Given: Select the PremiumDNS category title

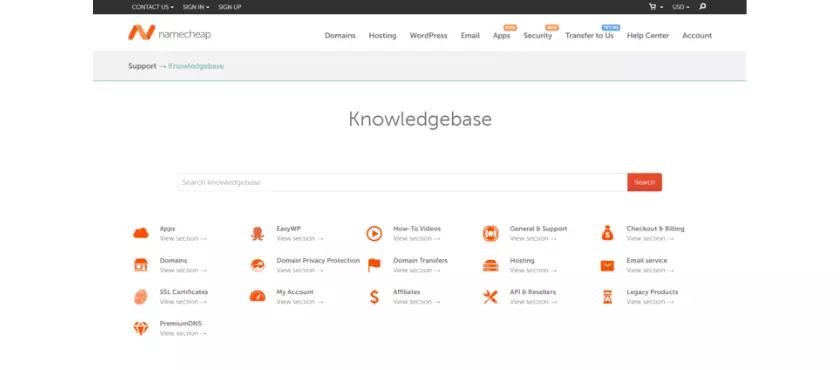Looking at the screenshot, I should pos(181,323).
